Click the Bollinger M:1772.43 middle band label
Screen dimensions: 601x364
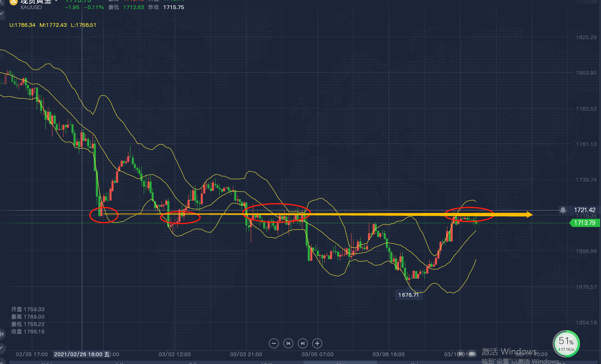coord(53,25)
